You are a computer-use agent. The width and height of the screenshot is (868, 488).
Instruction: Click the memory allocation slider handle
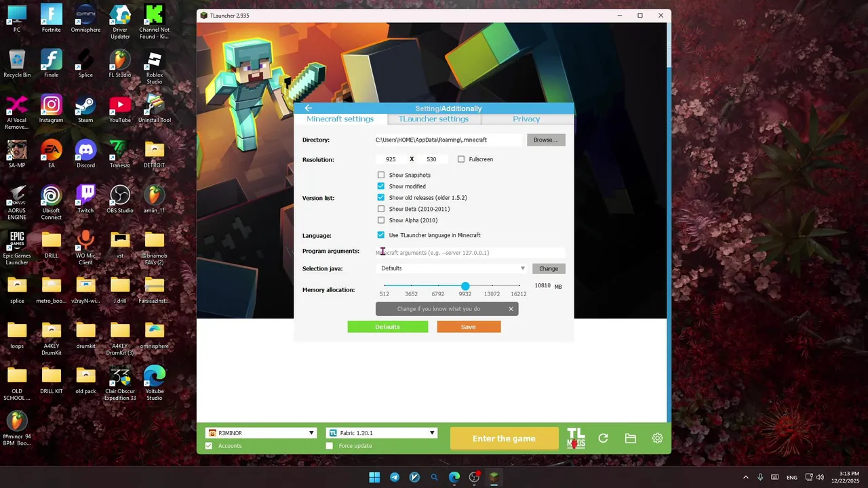coord(465,286)
